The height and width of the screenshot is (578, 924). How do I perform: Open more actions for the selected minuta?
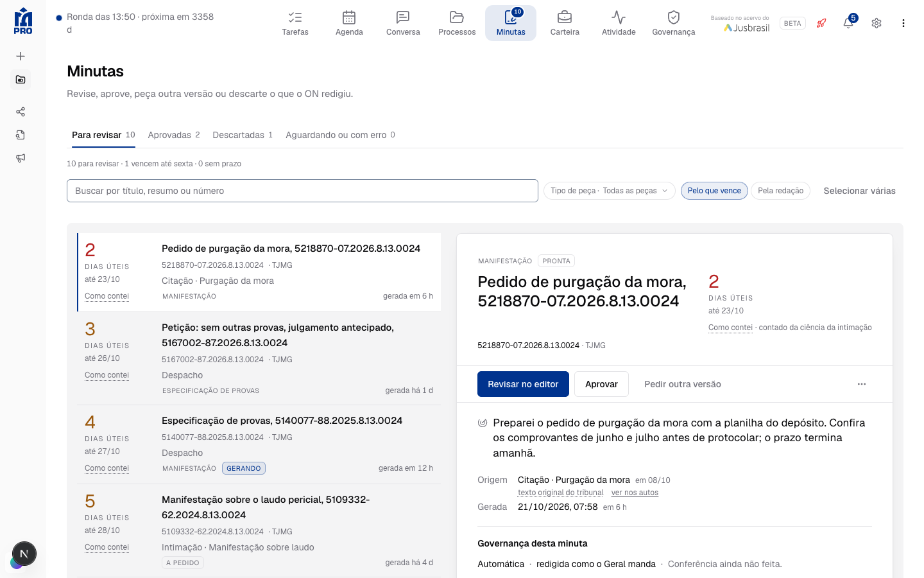point(862,384)
